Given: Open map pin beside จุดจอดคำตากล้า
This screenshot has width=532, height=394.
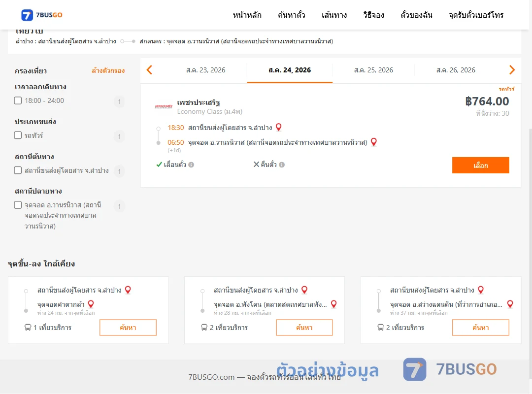Looking at the screenshot, I should tap(91, 304).
